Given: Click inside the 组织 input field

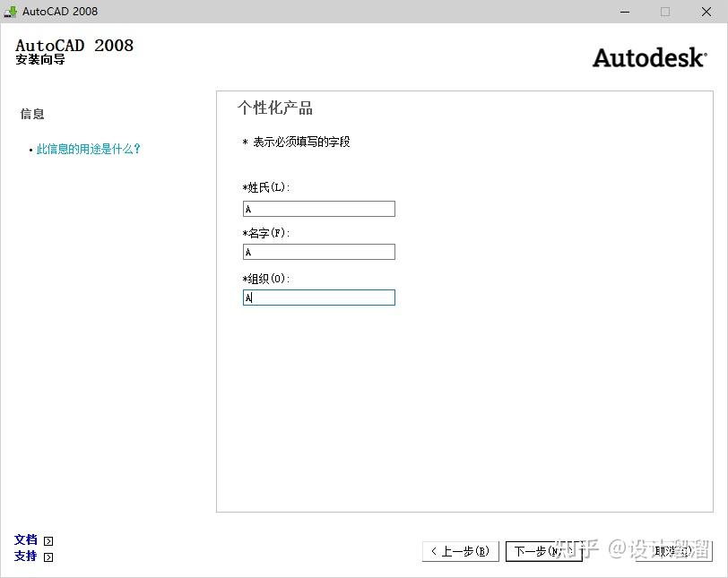Looking at the screenshot, I should [x=318, y=297].
